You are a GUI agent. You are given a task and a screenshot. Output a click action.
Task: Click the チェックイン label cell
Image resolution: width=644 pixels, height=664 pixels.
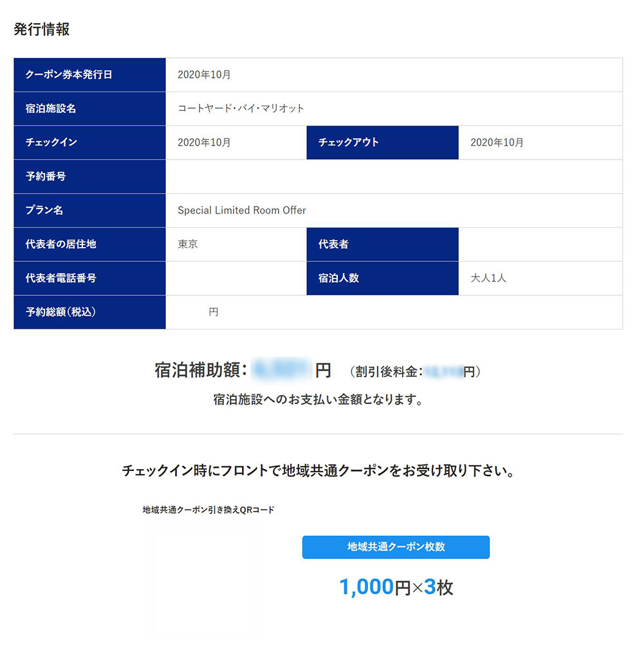click(89, 142)
